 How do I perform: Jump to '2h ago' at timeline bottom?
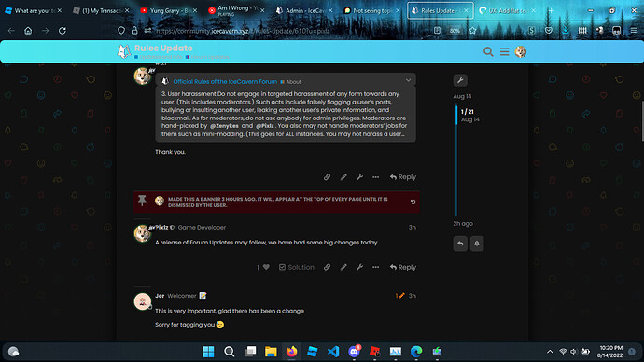coord(463,223)
